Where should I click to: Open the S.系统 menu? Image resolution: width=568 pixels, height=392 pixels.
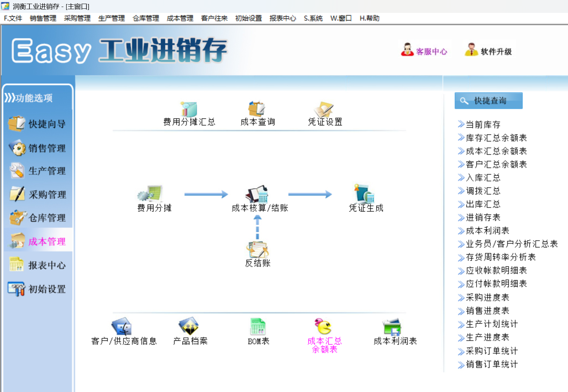(x=313, y=18)
